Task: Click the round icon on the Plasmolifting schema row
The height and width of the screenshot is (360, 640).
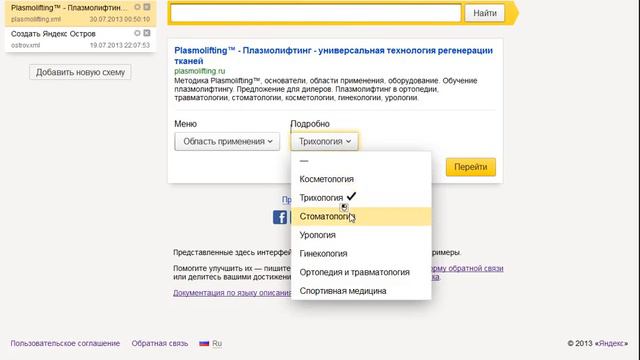Action: tap(138, 7)
